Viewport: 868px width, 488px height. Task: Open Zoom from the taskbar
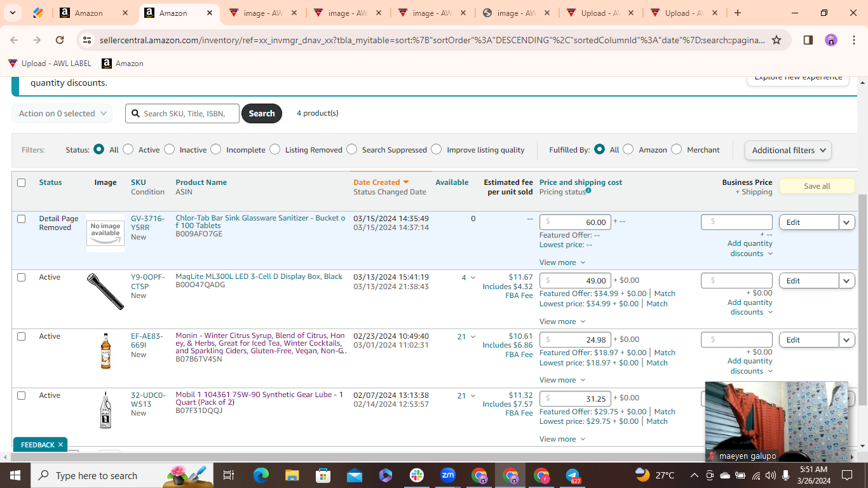448,475
